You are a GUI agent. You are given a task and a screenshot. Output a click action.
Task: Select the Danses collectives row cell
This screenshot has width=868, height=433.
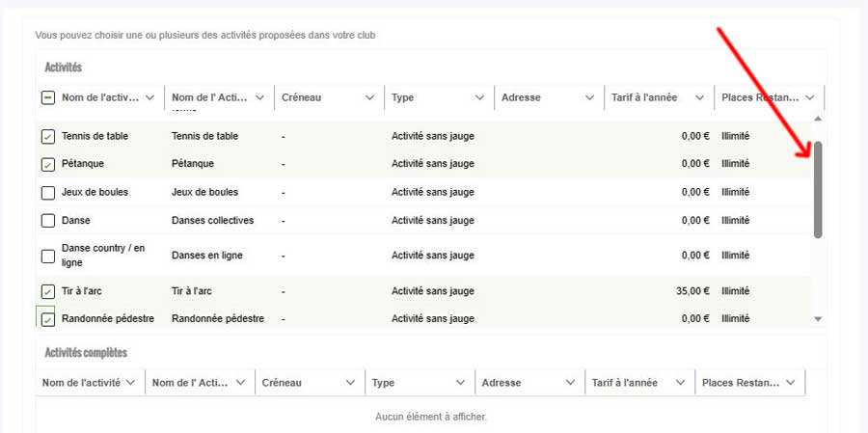(x=212, y=221)
